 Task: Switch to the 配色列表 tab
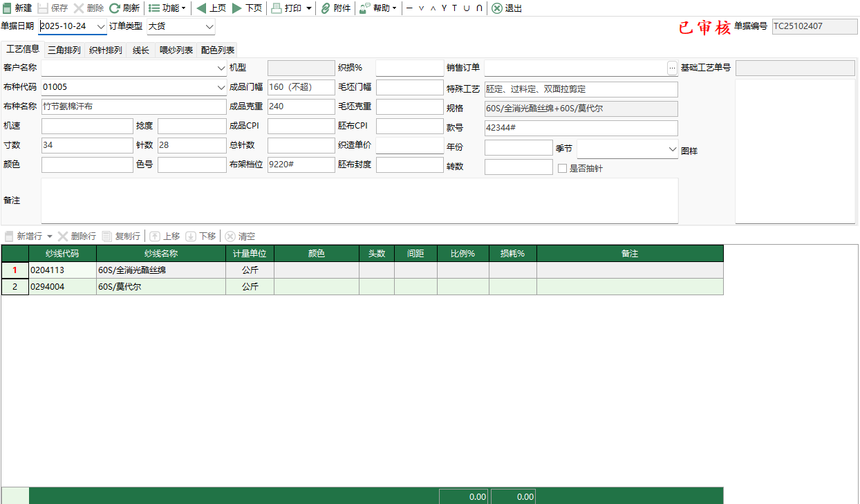pyautogui.click(x=217, y=50)
